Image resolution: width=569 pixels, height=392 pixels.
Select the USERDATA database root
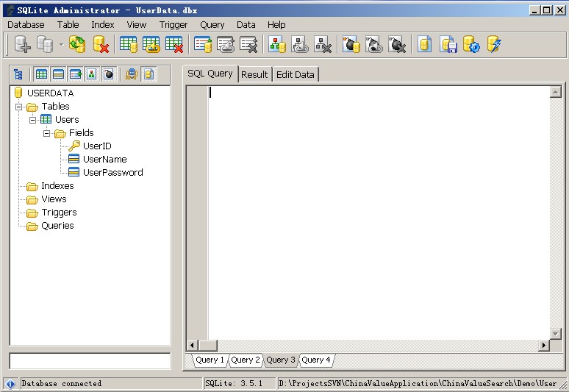coord(51,93)
